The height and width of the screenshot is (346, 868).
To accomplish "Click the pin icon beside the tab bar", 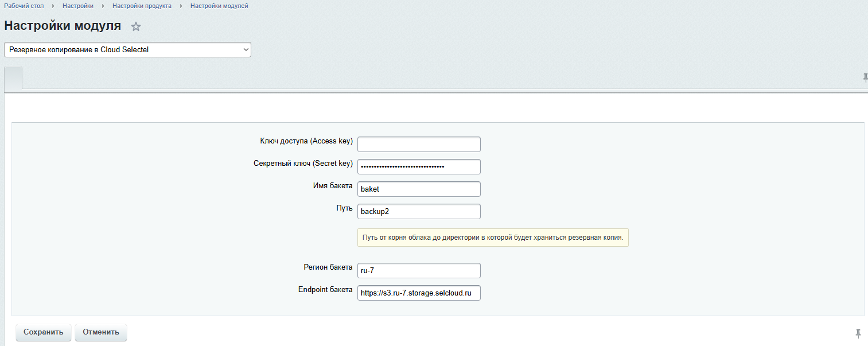I will click(865, 78).
